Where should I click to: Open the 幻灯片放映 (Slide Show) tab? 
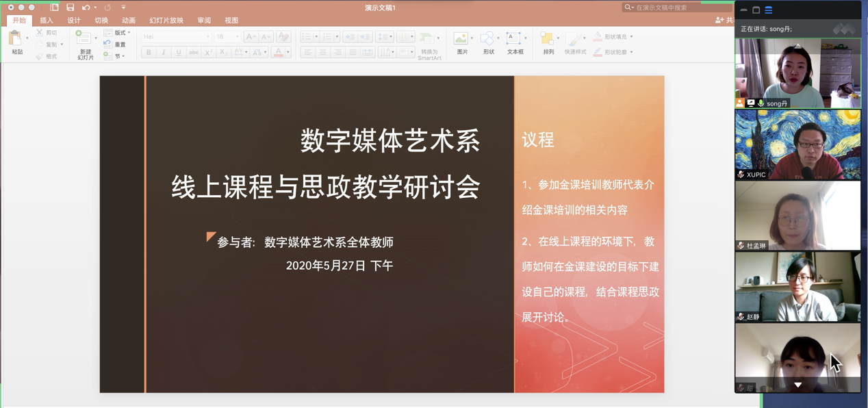tap(166, 21)
